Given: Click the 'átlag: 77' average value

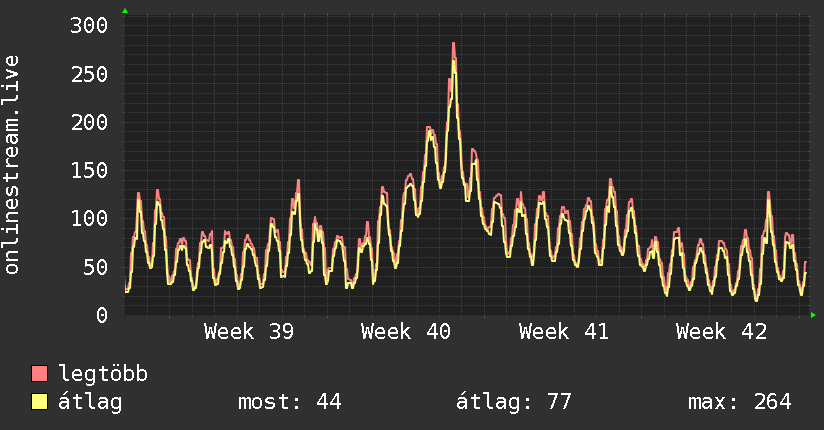Looking at the screenshot, I should click(513, 402).
